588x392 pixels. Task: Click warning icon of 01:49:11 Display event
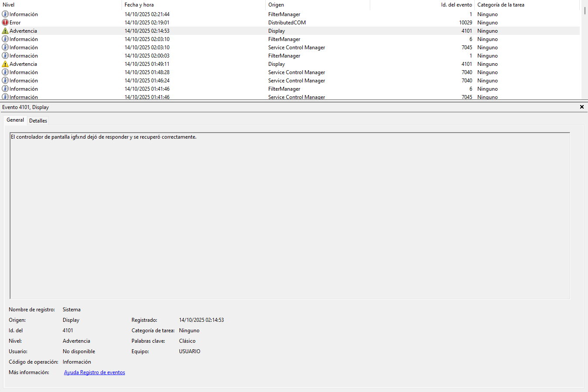coord(5,64)
